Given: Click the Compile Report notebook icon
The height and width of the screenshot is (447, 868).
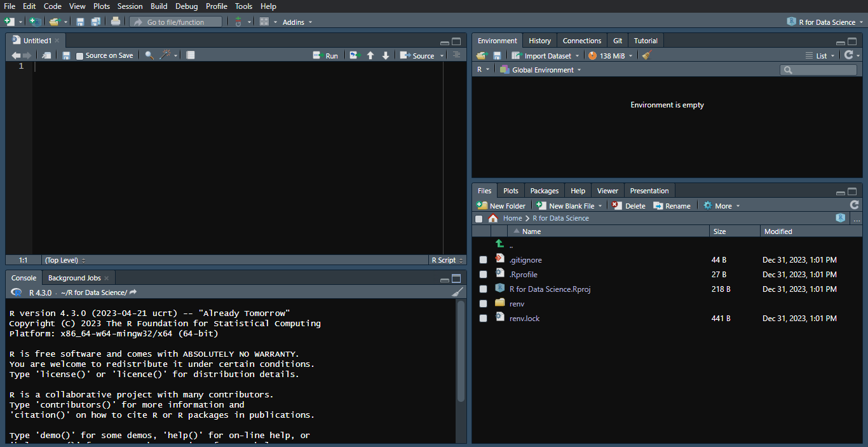Looking at the screenshot, I should point(191,55).
